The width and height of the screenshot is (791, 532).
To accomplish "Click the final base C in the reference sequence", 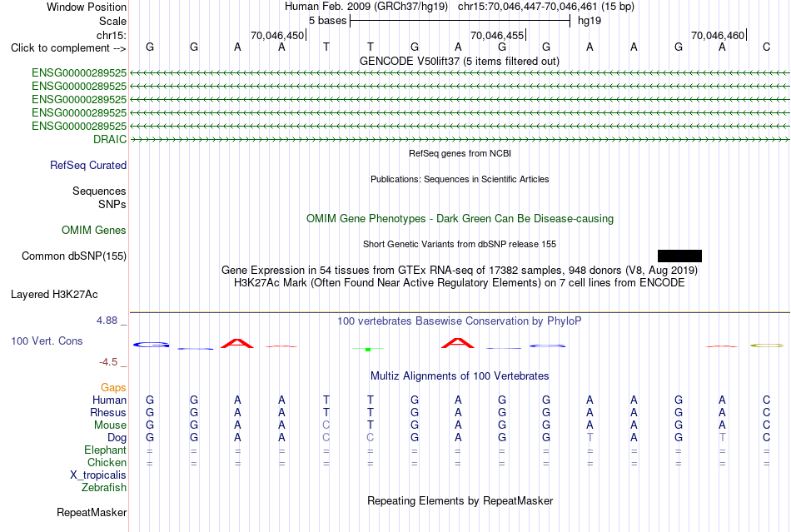I will (x=766, y=47).
